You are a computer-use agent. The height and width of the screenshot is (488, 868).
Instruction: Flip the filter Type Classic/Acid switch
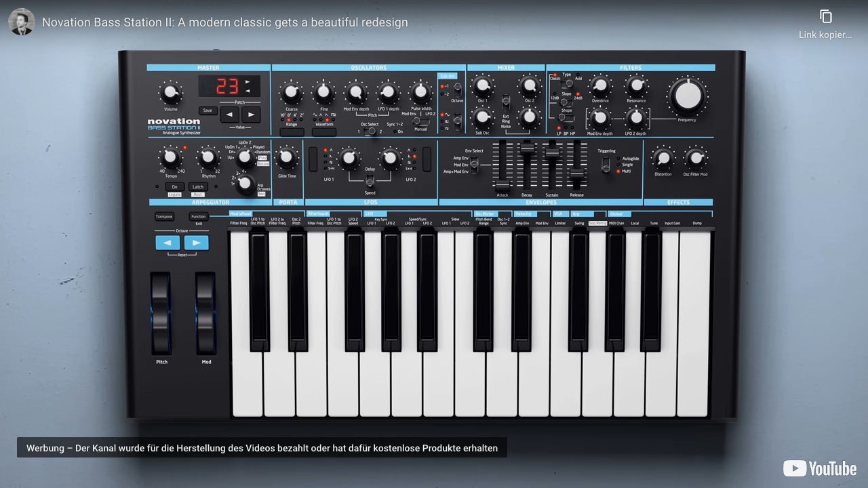tap(566, 83)
